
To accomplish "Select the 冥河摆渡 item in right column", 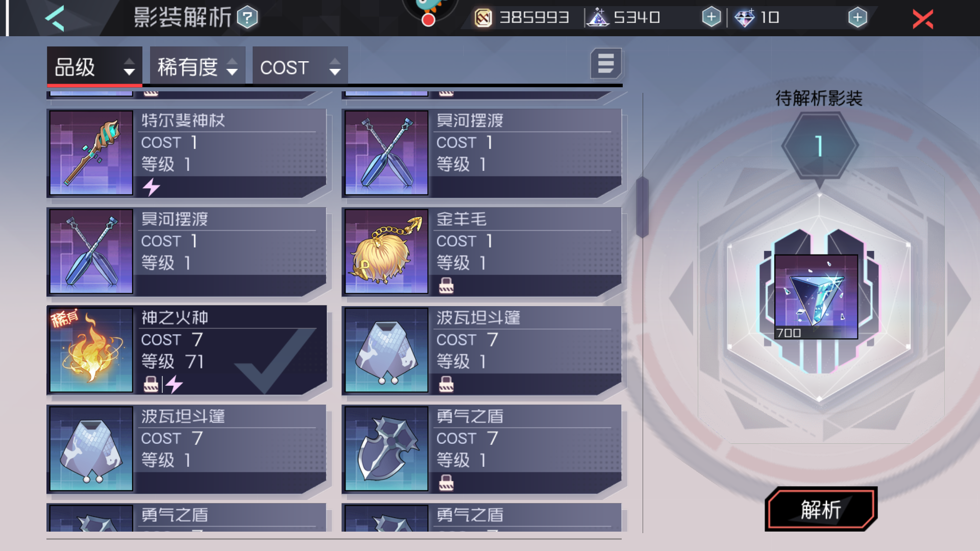I will (482, 153).
